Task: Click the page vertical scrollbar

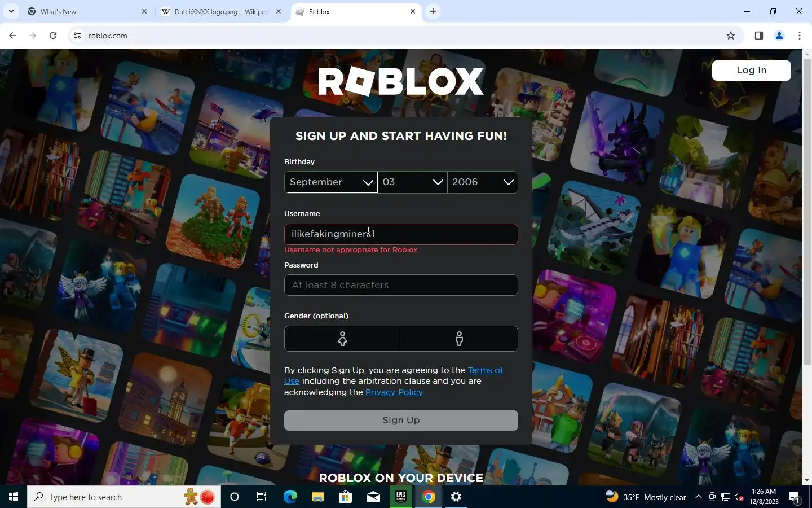Action: 807,212
